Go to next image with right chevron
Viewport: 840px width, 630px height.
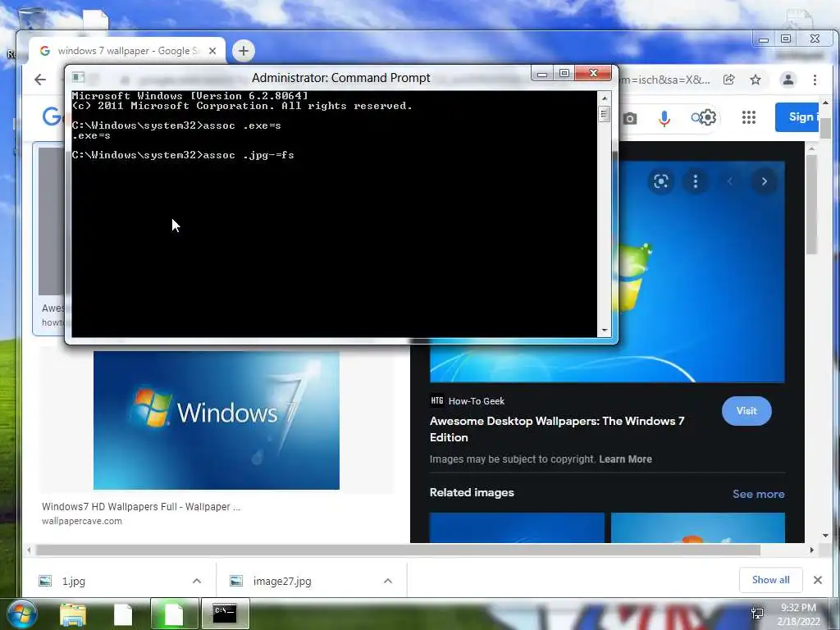(764, 181)
